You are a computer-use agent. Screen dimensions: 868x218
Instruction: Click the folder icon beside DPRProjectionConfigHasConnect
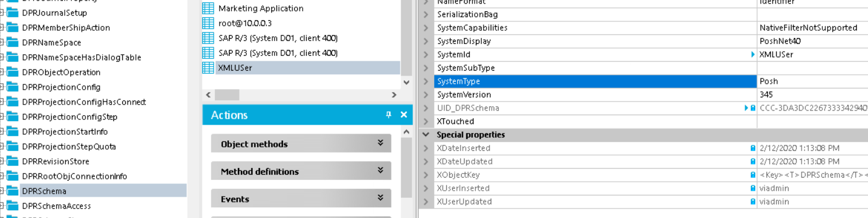click(x=12, y=102)
